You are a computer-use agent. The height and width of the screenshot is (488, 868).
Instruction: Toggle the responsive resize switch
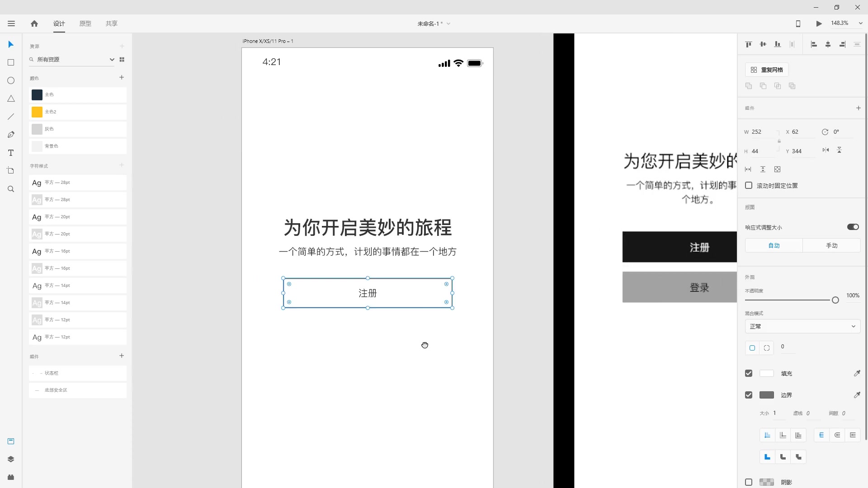click(853, 227)
